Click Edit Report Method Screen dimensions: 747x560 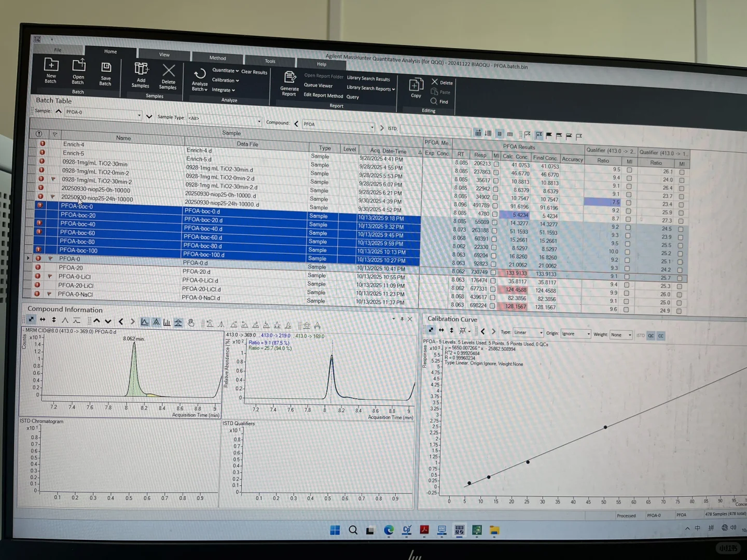coord(323,95)
